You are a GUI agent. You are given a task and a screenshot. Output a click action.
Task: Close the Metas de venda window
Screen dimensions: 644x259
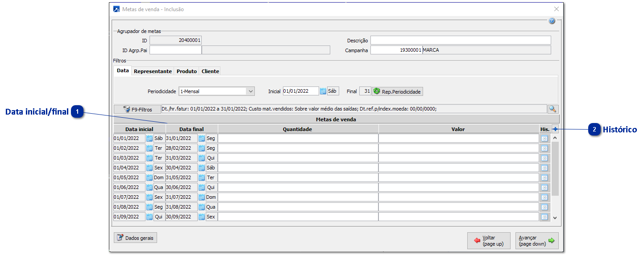tap(556, 9)
